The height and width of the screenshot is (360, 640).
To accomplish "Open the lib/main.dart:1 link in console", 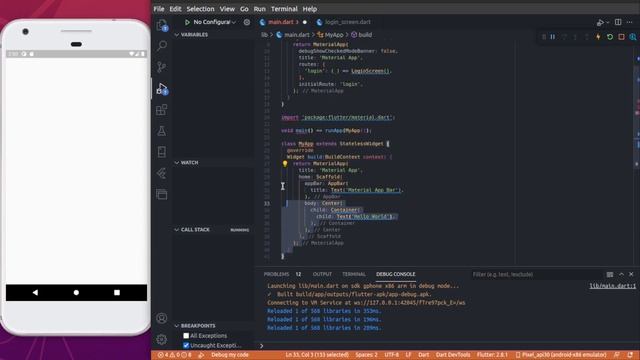I will pyautogui.click(x=612, y=286).
